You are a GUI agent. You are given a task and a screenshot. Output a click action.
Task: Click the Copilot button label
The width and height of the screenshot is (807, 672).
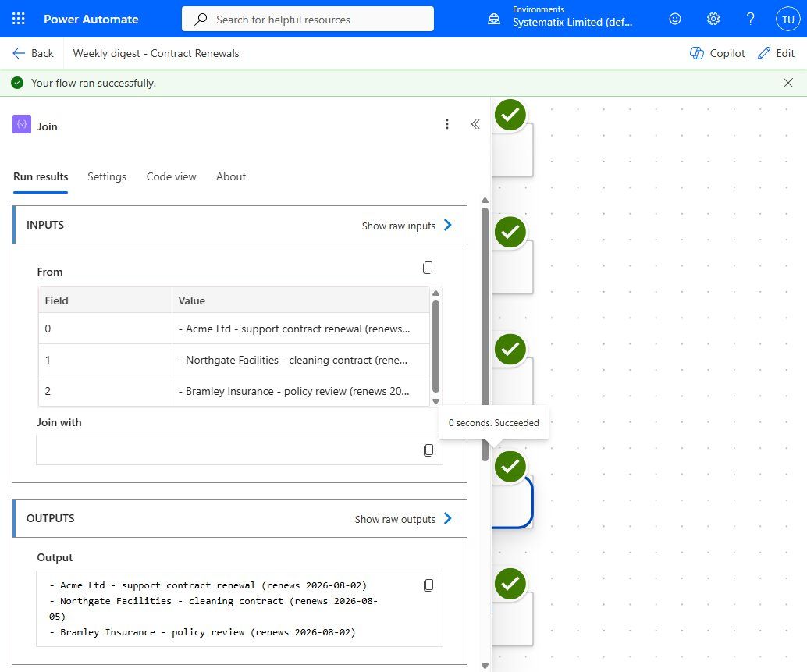[x=727, y=53]
